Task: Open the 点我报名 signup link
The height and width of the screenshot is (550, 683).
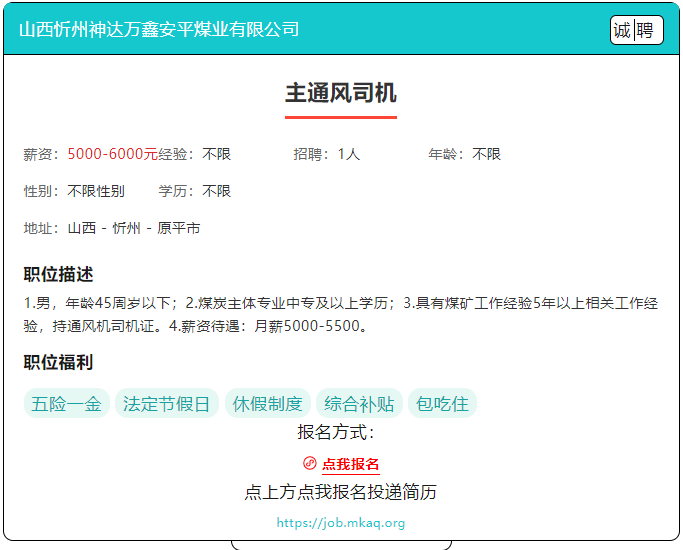Action: pyautogui.click(x=351, y=464)
